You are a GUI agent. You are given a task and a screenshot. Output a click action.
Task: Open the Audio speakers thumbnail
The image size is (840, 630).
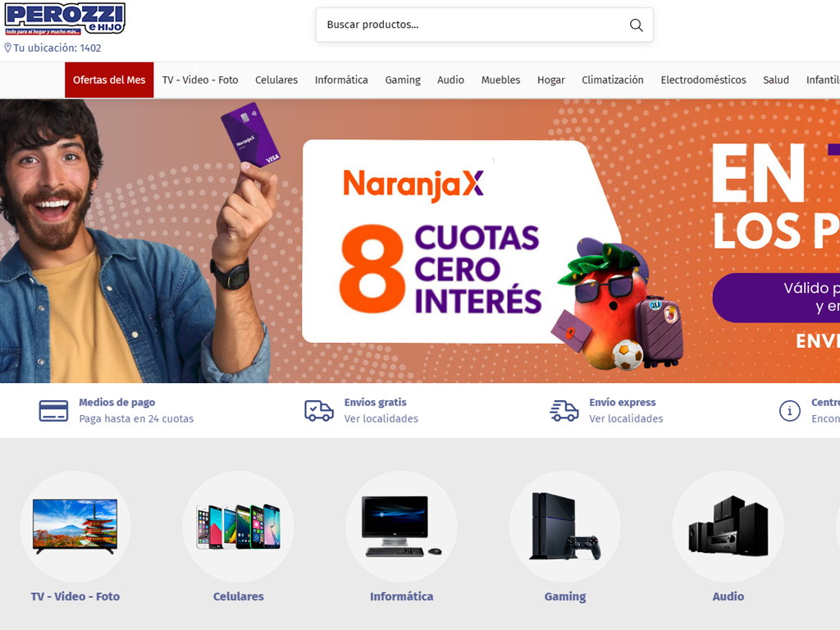pos(728,527)
